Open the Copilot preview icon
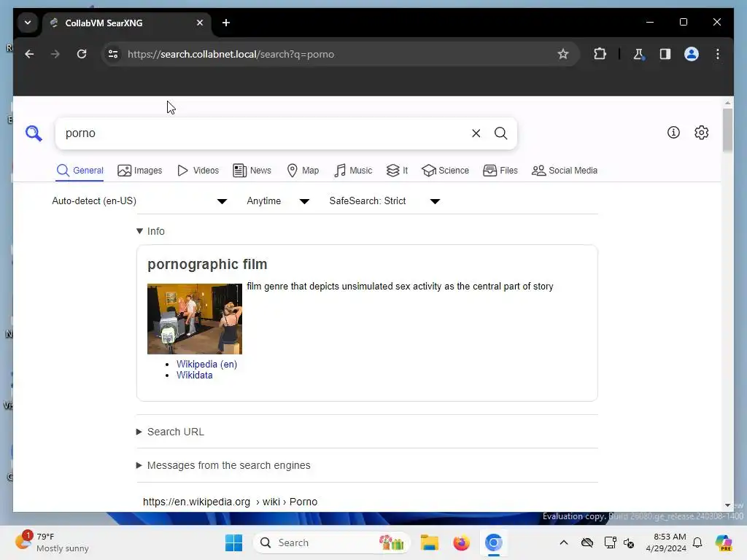This screenshot has height=560, width=747. [x=724, y=542]
